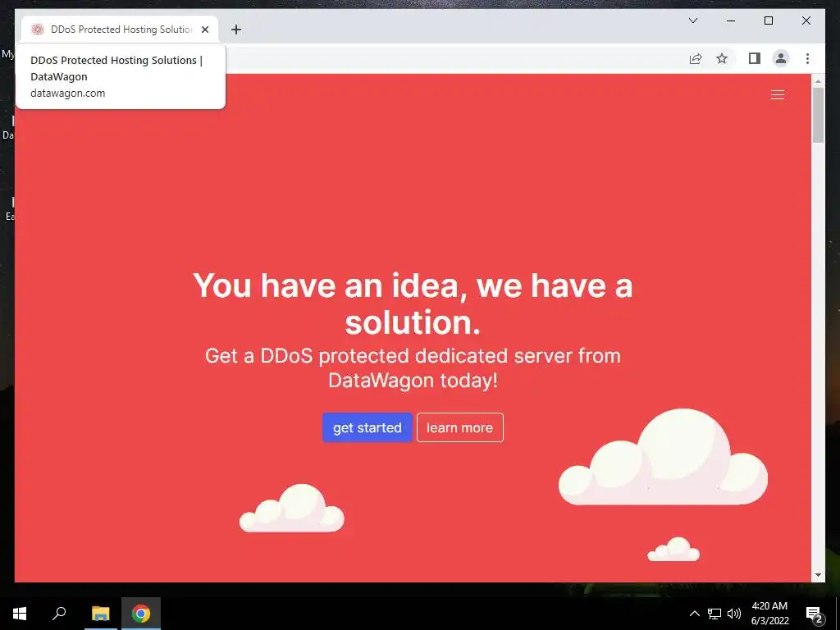Open Windows taskbar search
This screenshot has width=840, height=630.
(59, 614)
